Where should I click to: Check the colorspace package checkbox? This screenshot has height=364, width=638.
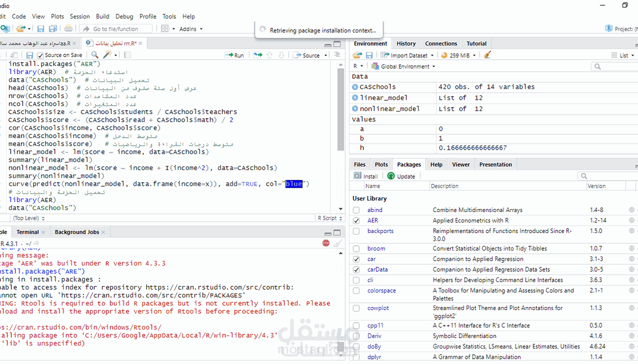(356, 291)
